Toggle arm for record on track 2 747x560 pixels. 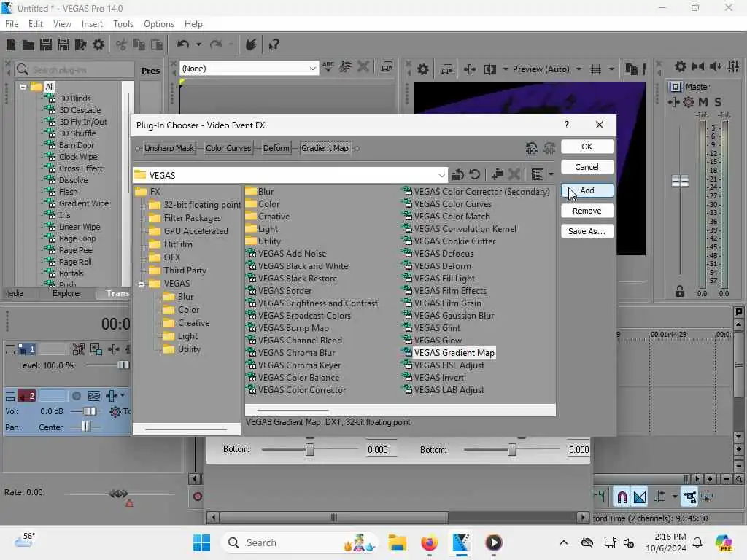[76, 396]
